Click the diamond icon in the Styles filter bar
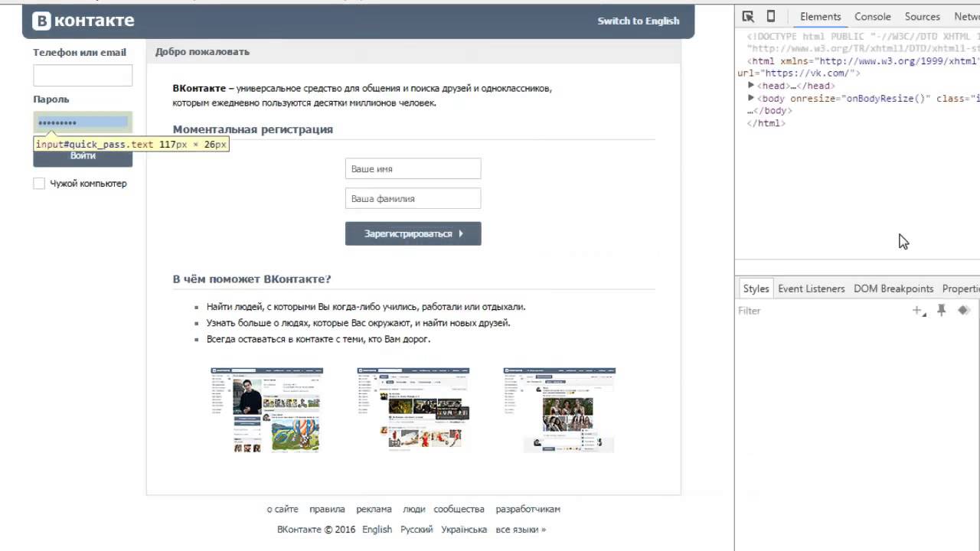The height and width of the screenshot is (551, 980). 964,310
